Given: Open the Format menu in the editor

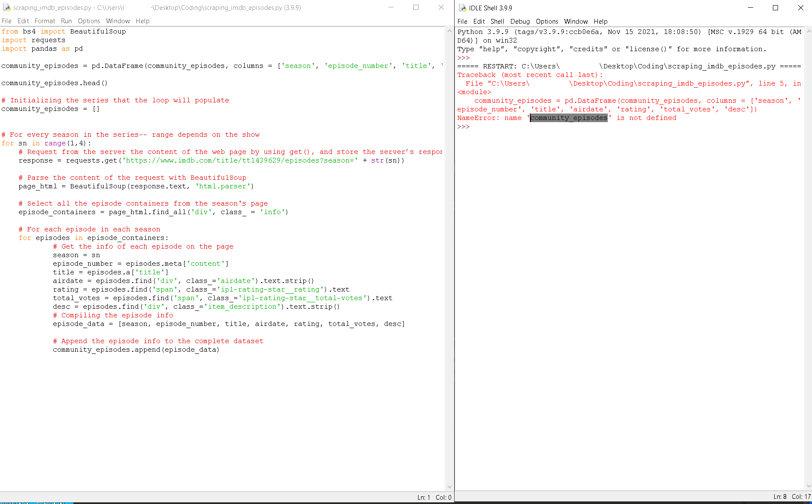Looking at the screenshot, I should point(45,21).
